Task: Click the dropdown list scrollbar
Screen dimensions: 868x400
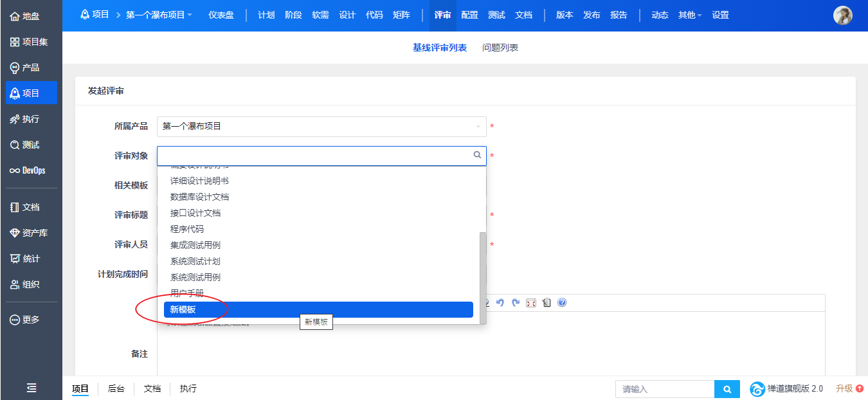Action: 483,277
